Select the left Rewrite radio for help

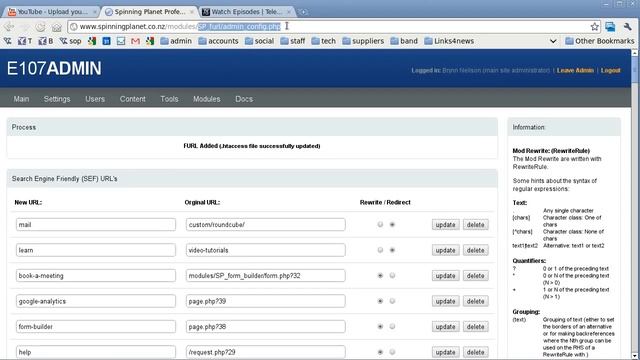click(380, 352)
